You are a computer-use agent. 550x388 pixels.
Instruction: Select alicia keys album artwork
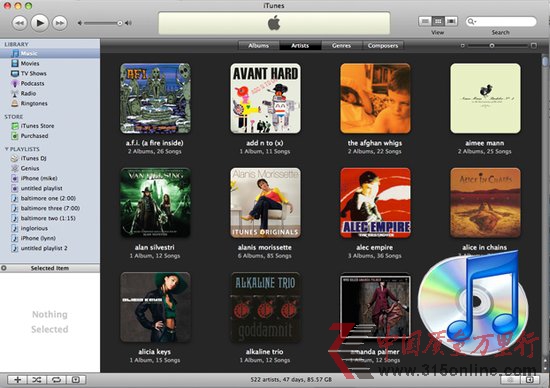click(155, 307)
